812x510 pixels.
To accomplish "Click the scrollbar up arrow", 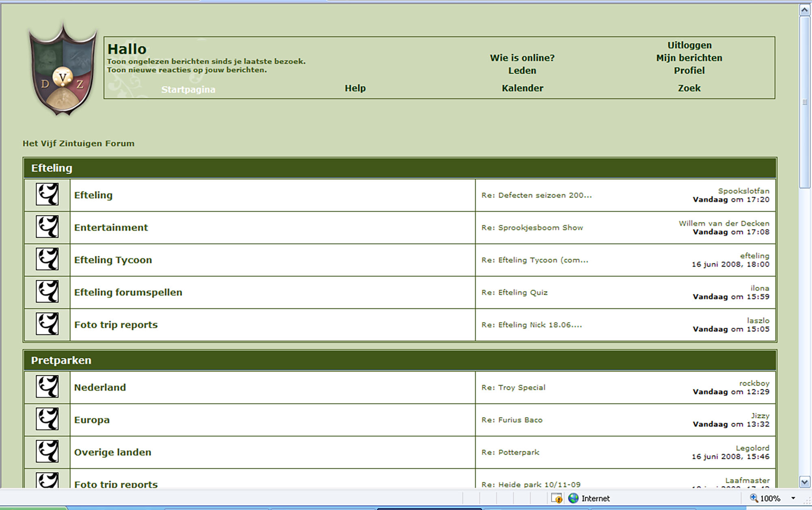I will (805, 10).
